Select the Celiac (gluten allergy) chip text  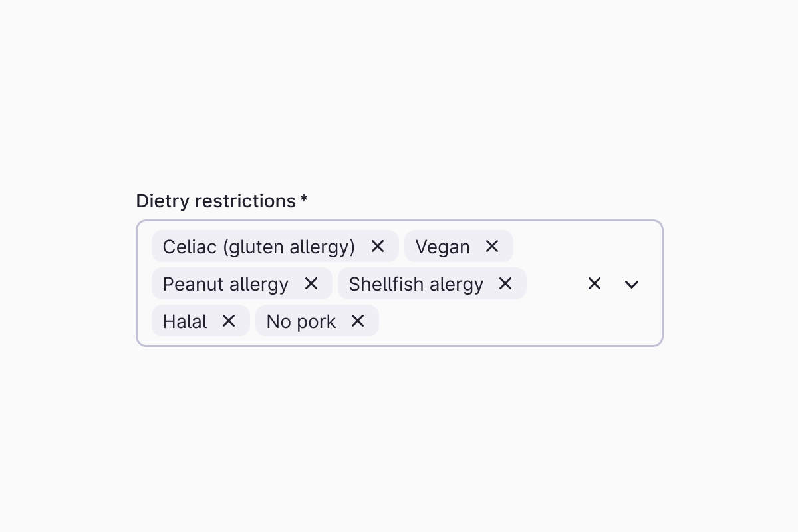(259, 247)
